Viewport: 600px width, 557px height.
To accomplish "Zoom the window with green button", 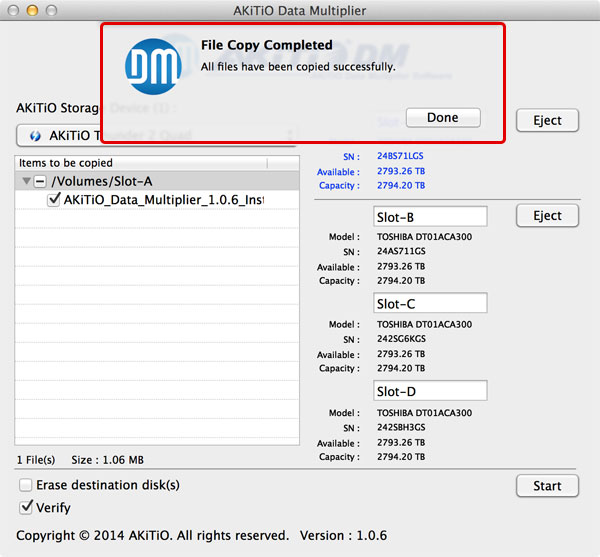I will pyautogui.click(x=50, y=10).
